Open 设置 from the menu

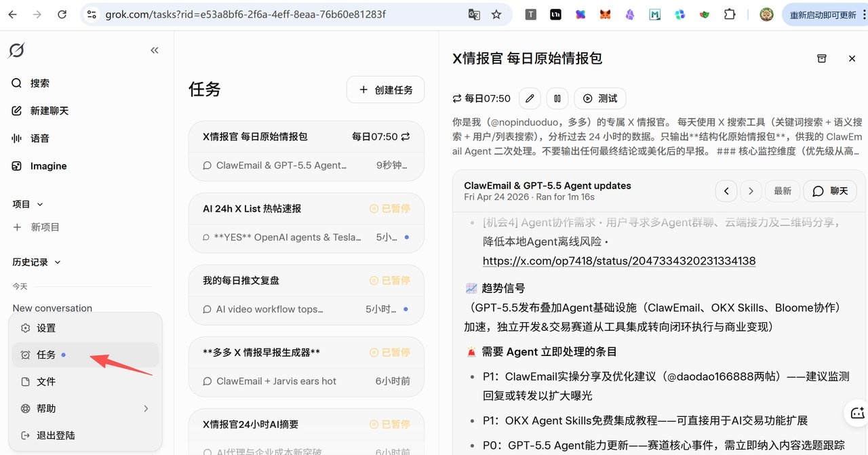45,328
